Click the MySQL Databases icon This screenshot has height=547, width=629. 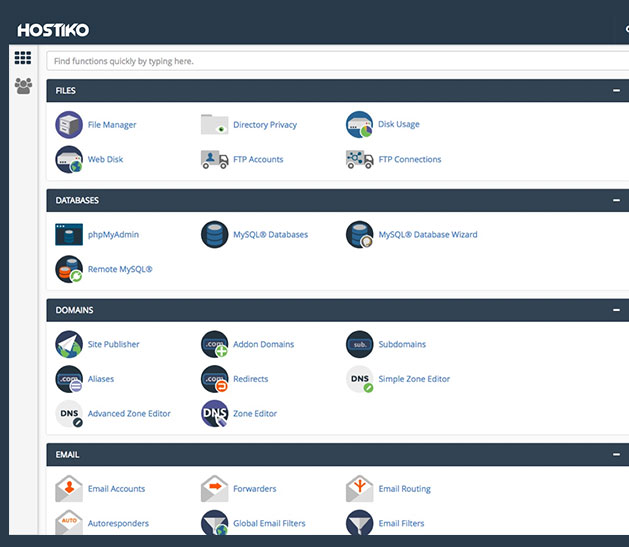(x=214, y=235)
